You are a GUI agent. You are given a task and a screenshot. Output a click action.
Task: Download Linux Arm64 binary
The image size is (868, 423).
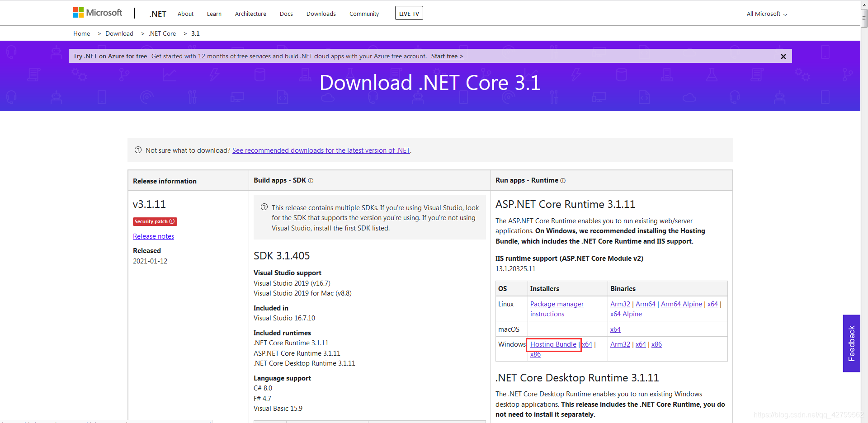pos(645,304)
